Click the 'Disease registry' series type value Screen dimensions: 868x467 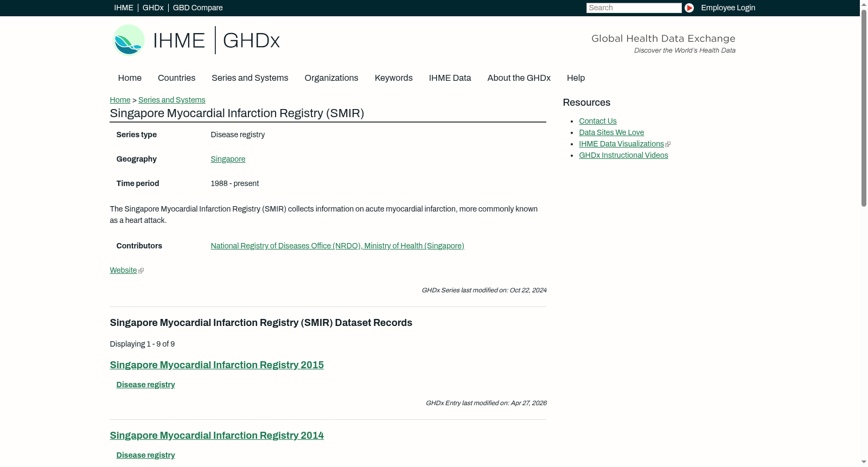click(238, 135)
